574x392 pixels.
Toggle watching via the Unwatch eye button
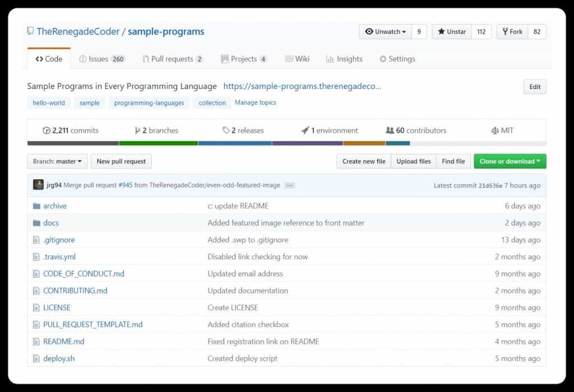click(386, 32)
